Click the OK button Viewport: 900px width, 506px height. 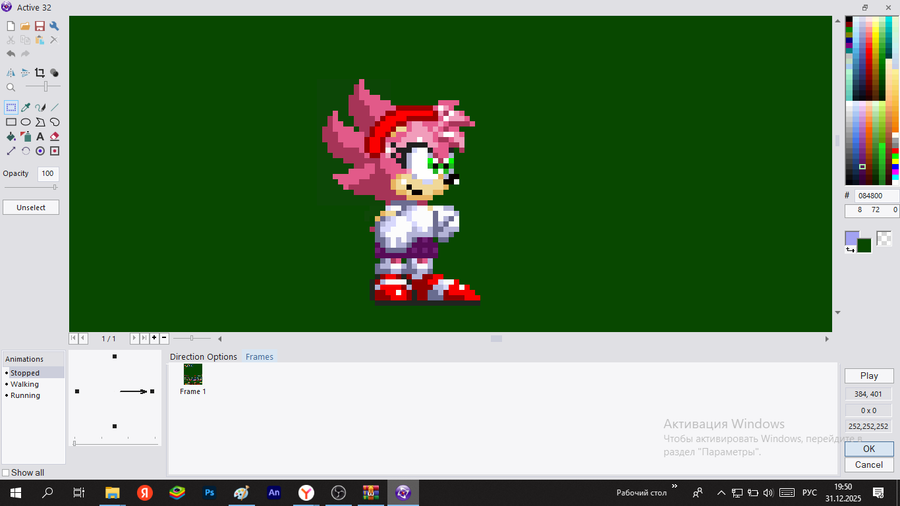pyautogui.click(x=869, y=449)
